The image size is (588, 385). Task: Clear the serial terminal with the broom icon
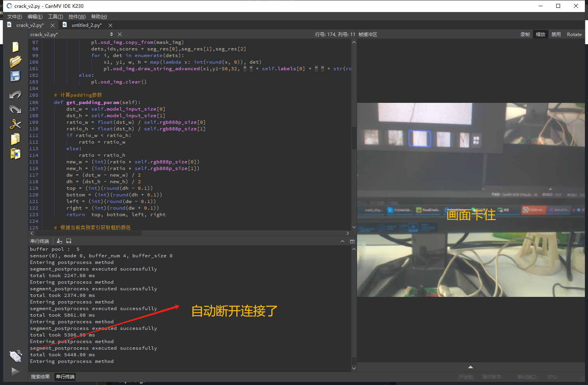(59, 241)
